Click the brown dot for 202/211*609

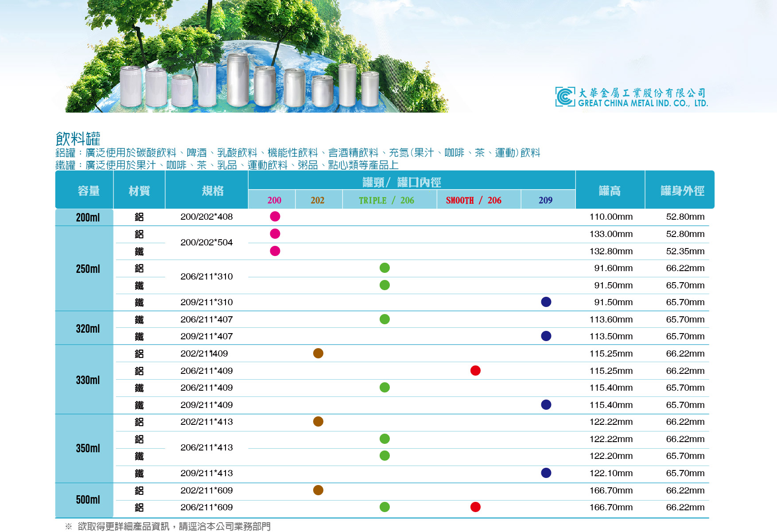pos(318,490)
